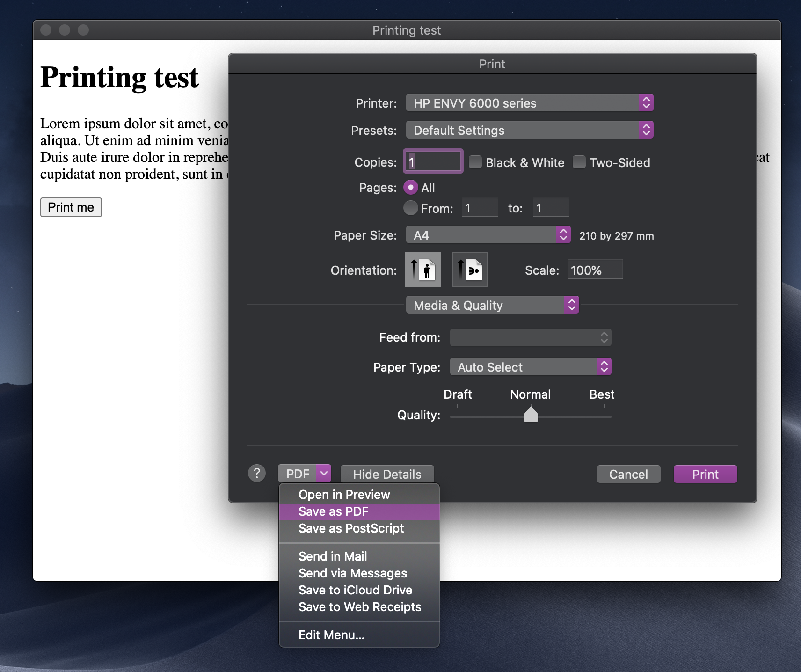Choose Save to iCloud Drive menu item
The height and width of the screenshot is (672, 801).
click(x=359, y=590)
